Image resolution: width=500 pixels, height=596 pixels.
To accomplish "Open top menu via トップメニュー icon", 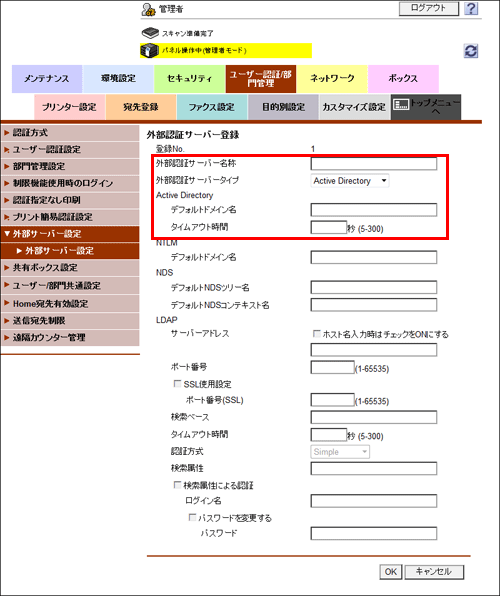I will click(x=400, y=104).
